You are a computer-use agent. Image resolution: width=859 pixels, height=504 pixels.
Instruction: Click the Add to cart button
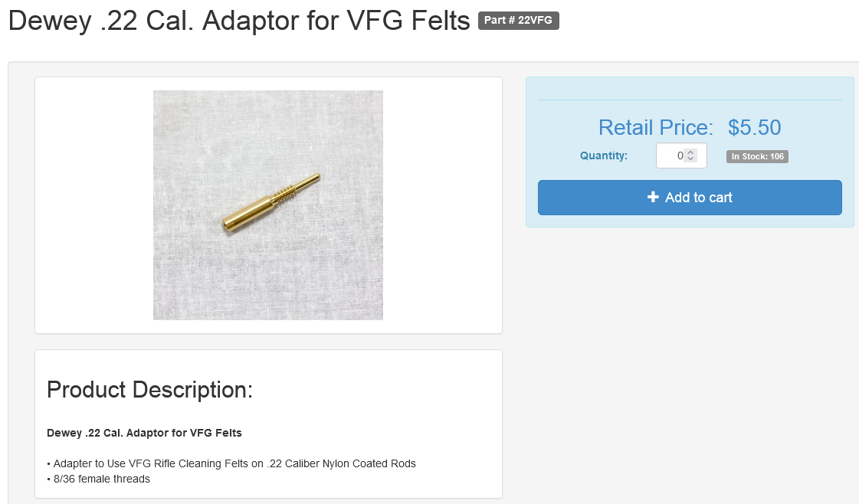(690, 198)
